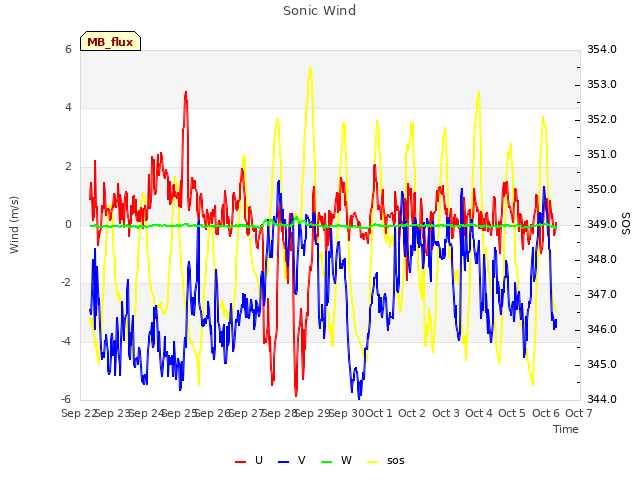Click the Wind (m/s) axis label
Screen dimensions: 640x480
(14, 225)
